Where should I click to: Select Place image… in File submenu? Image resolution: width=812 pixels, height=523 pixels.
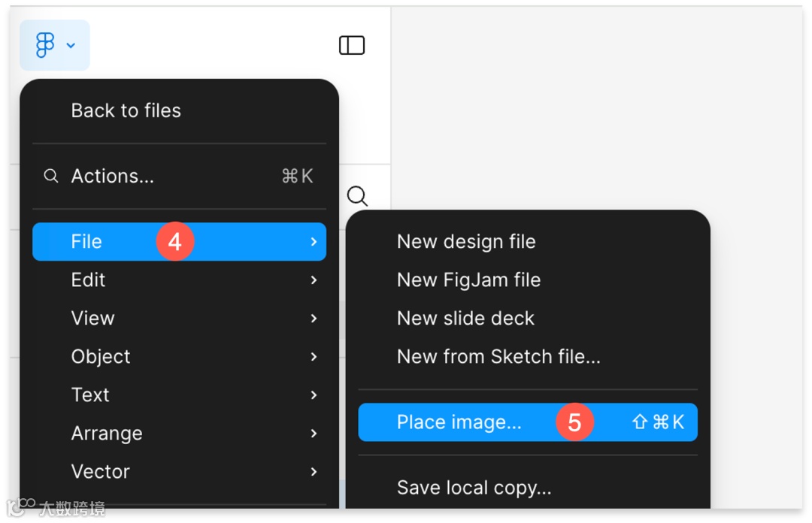528,422
